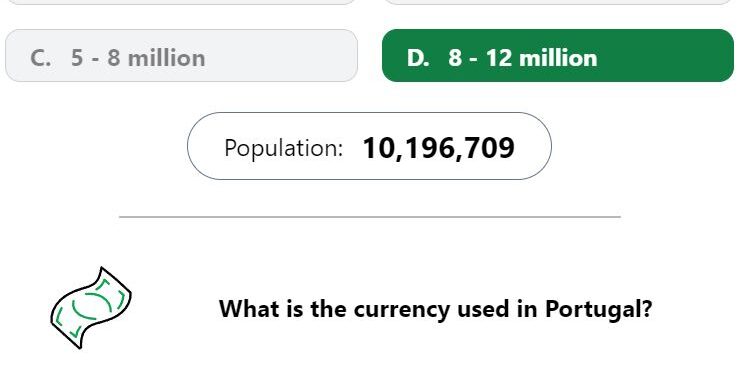Click the word "What" in the question
This screenshot has width=743, height=375.
click(249, 309)
